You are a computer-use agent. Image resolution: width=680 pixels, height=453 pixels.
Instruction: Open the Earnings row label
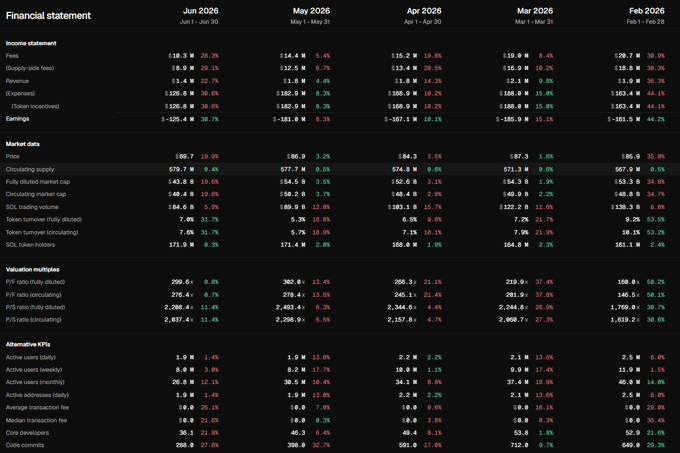pos(17,119)
